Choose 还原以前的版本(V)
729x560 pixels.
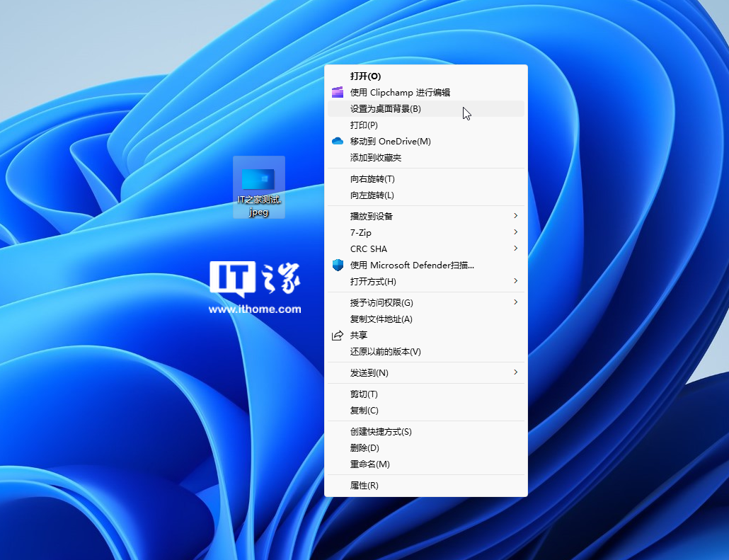pos(426,352)
